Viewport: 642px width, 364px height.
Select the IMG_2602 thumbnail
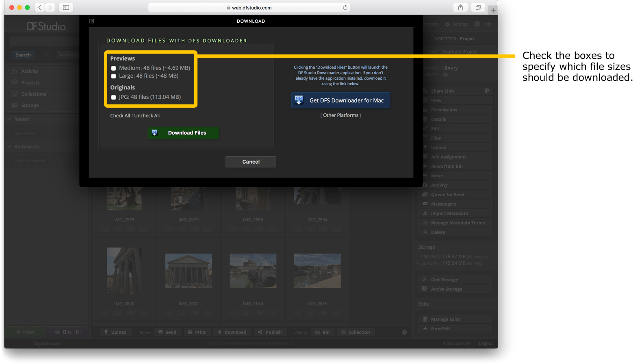coord(189,271)
